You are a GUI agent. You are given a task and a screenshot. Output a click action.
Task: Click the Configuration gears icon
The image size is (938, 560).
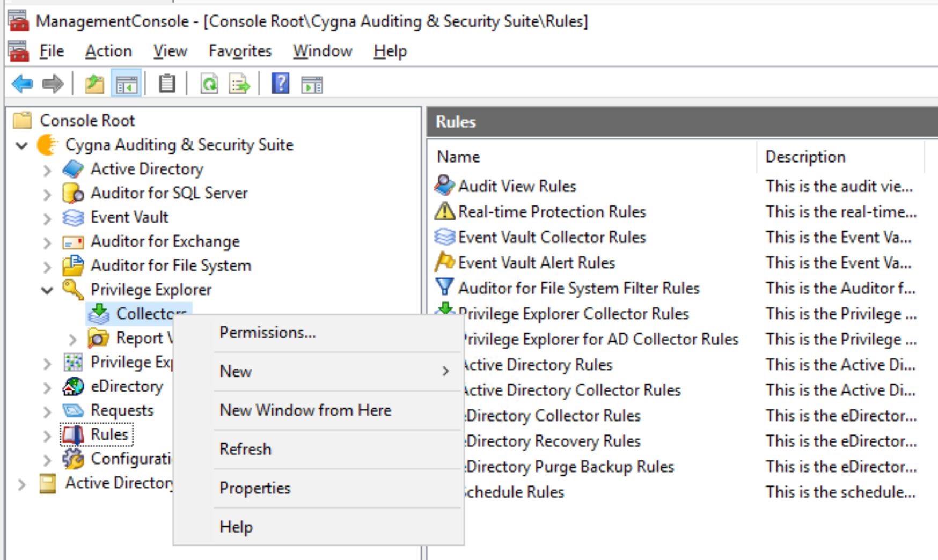(73, 459)
